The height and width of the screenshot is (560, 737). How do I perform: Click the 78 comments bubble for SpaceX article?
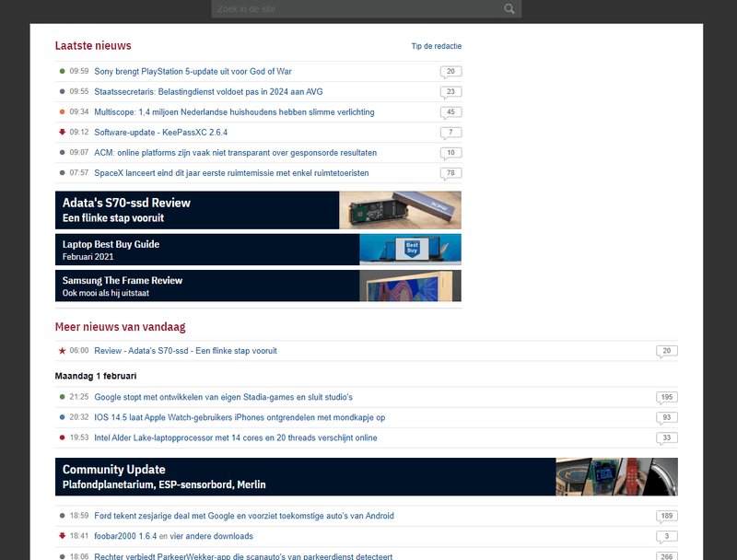(450, 173)
